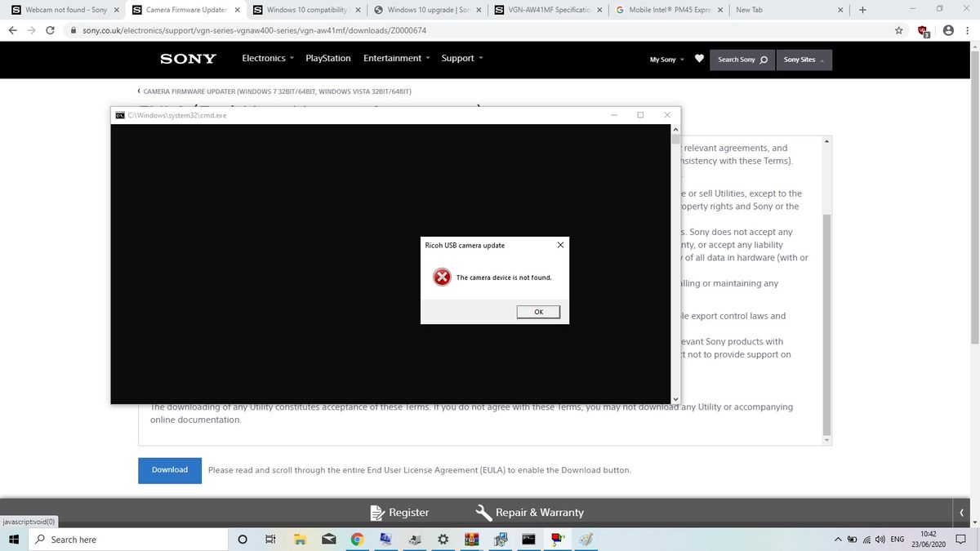Expand the Electronics dropdown menu
This screenshot has height=551, width=980.
pyautogui.click(x=268, y=59)
